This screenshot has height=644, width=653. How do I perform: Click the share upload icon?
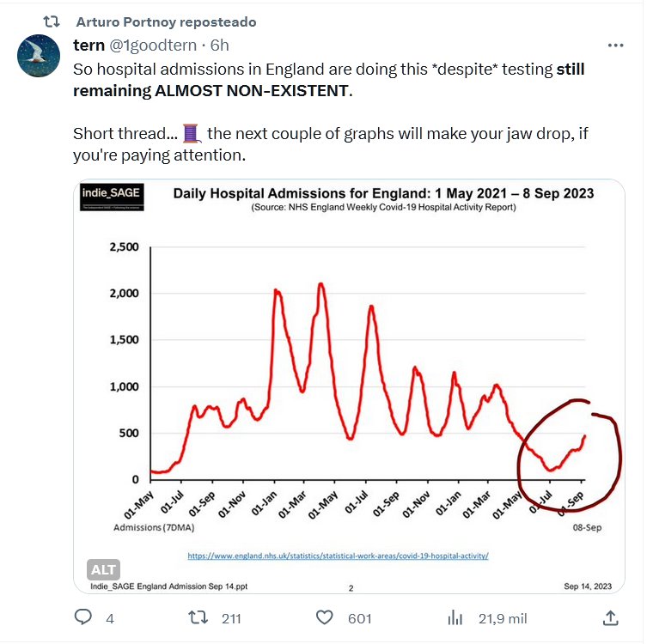coord(610,617)
